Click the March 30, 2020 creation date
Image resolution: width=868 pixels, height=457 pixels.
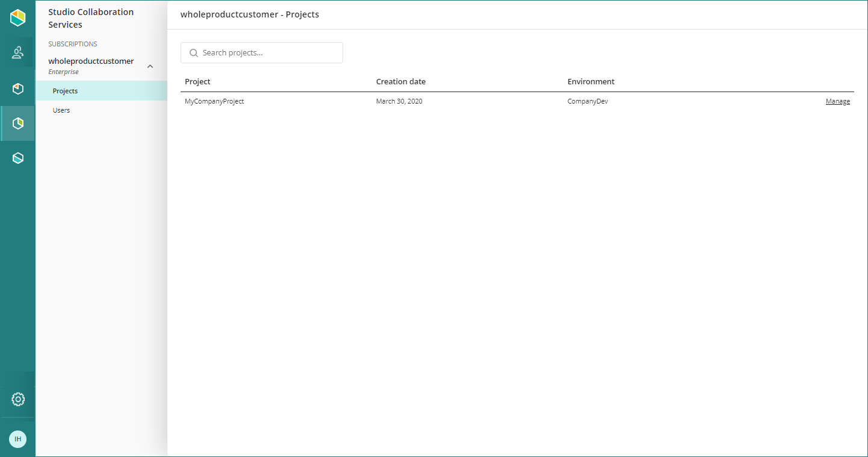[x=399, y=101]
